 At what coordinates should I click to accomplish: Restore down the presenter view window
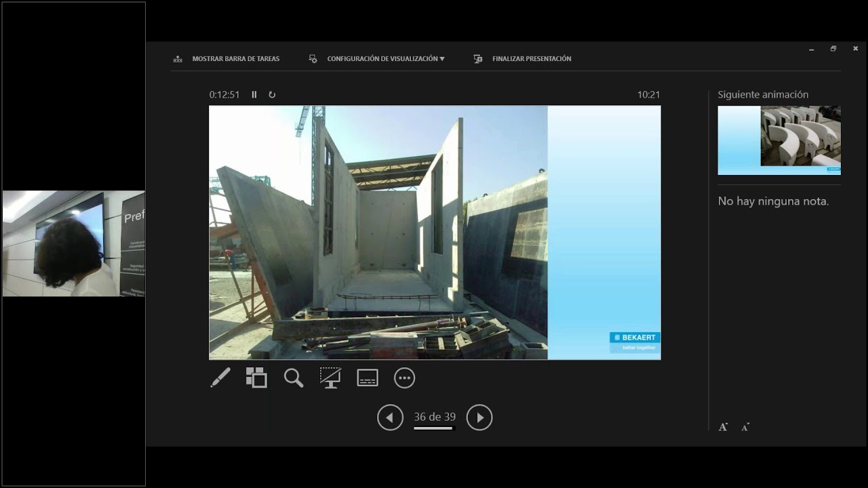click(x=833, y=49)
